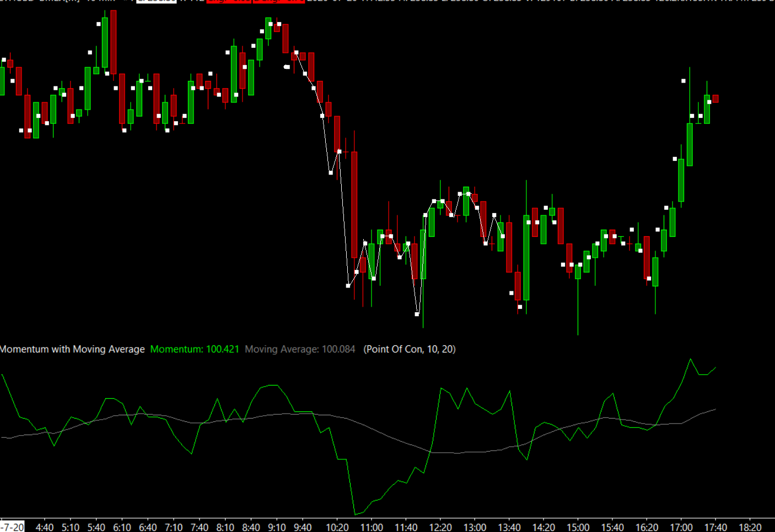775x532 pixels.
Task: Select the "8:40" time axis label
Action: tap(251, 527)
